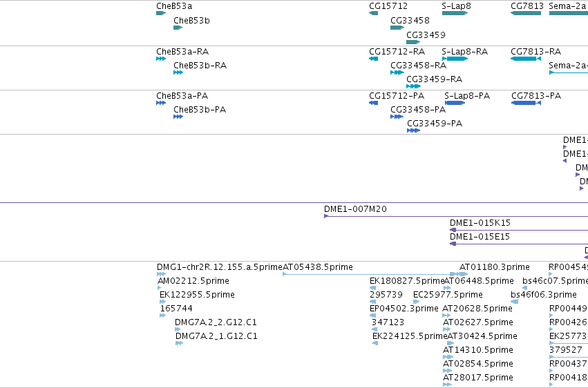The height and width of the screenshot is (388, 588).
Task: Select the CG15712-RA transcript glyph
Action: point(374,59)
